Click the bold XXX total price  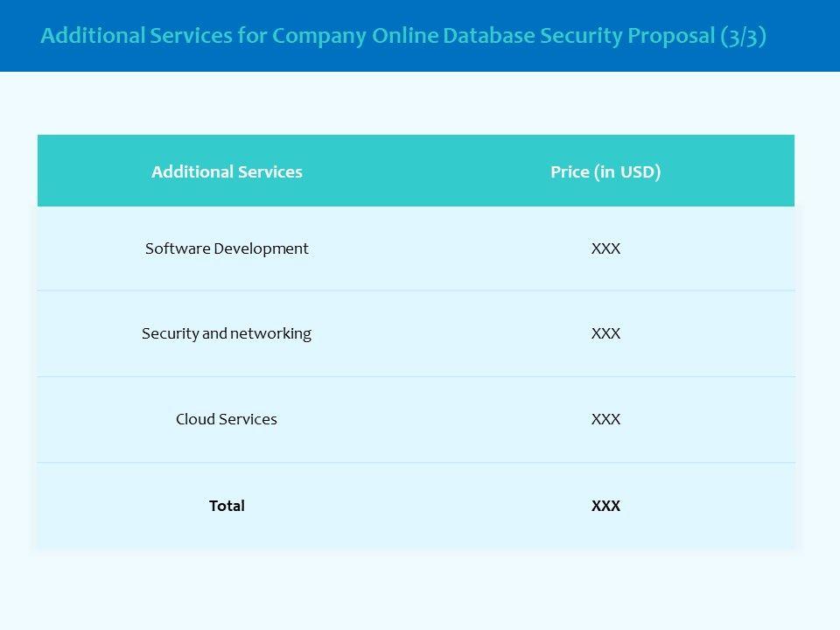605,506
